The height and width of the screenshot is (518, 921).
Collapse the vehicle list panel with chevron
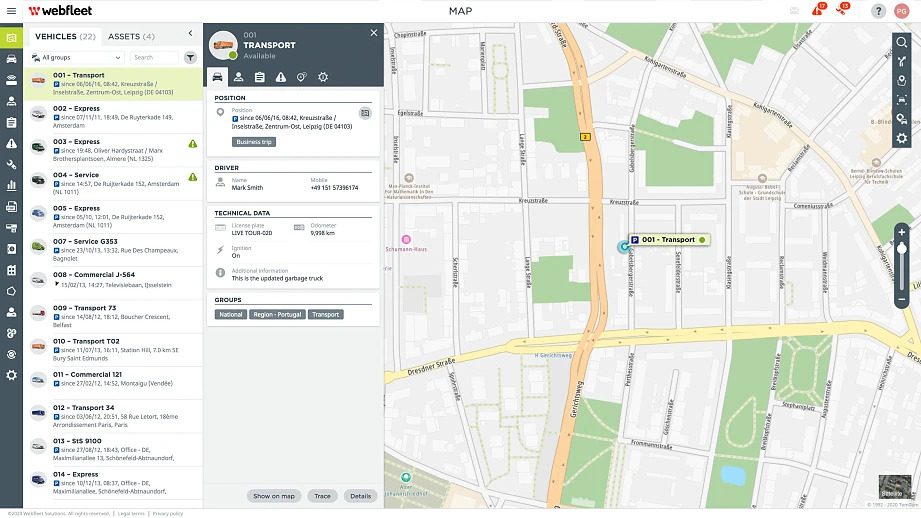click(x=190, y=33)
